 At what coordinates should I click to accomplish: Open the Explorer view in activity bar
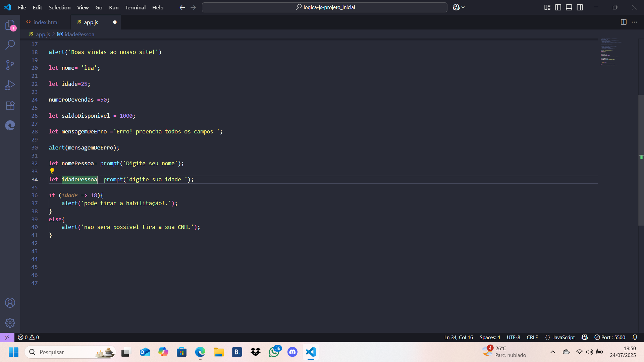click(x=10, y=25)
